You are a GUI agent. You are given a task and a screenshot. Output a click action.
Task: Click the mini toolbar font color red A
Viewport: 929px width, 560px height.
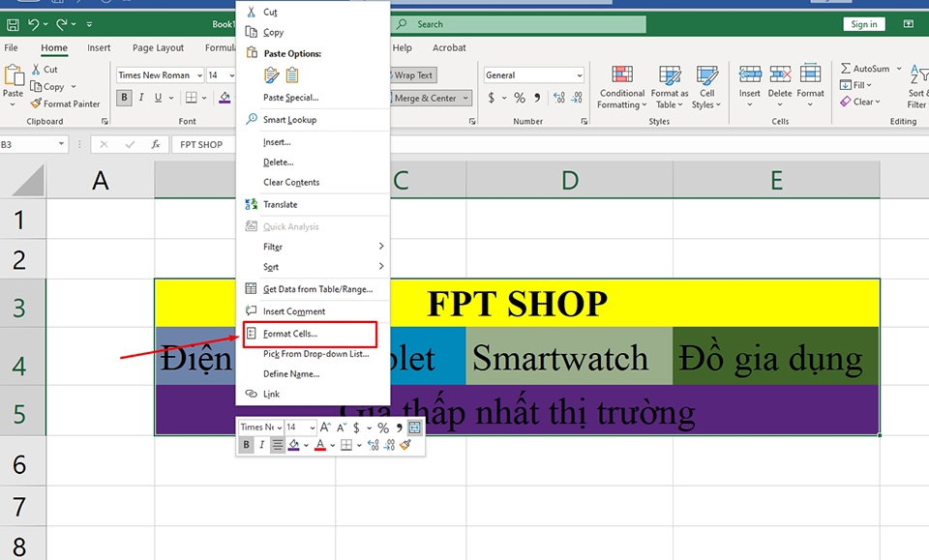(320, 445)
